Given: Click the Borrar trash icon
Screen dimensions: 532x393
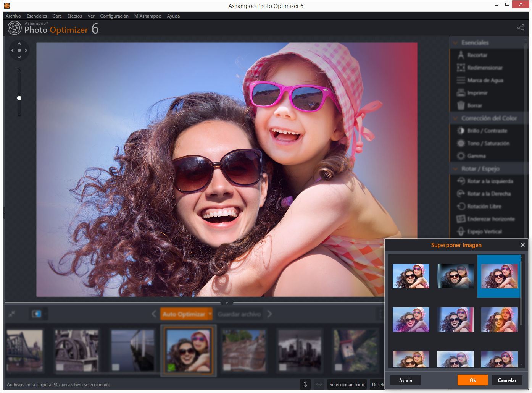Looking at the screenshot, I should click(x=461, y=105).
